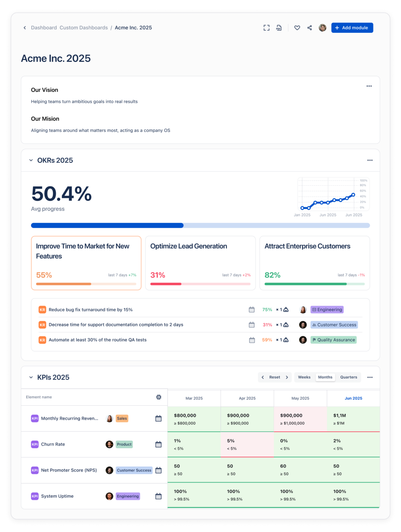The width and height of the screenshot is (401, 532).
Task: Open Decrease time for support documentation key result
Action: pos(116,325)
